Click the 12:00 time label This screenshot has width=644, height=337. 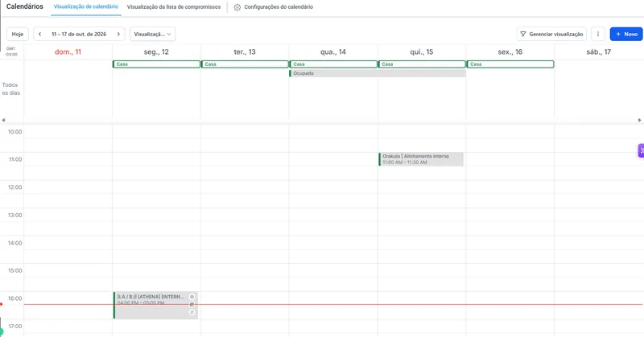tap(14, 187)
